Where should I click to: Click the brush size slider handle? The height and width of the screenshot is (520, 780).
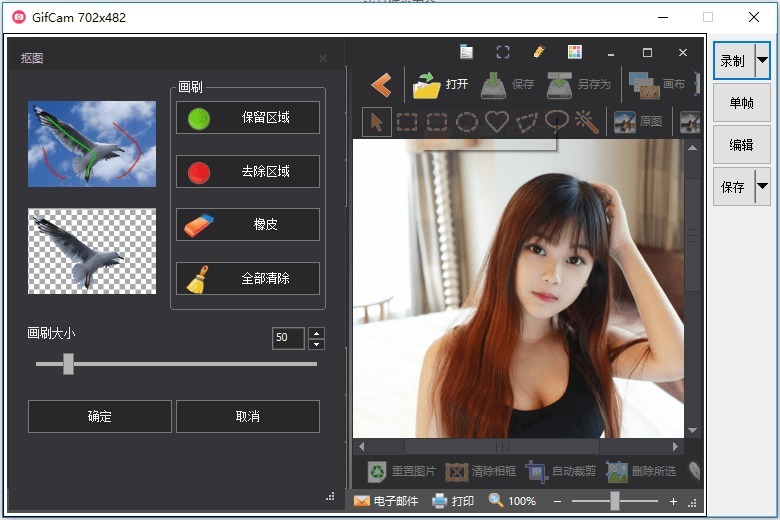68,364
